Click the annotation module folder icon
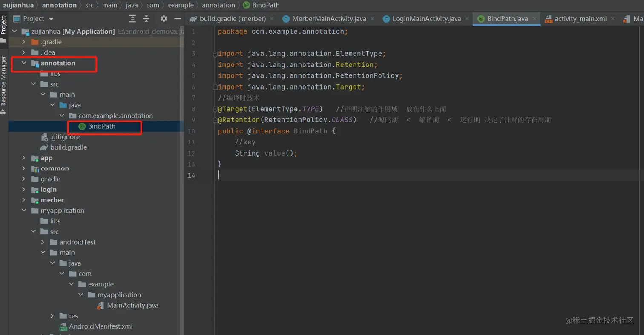 [x=35, y=63]
